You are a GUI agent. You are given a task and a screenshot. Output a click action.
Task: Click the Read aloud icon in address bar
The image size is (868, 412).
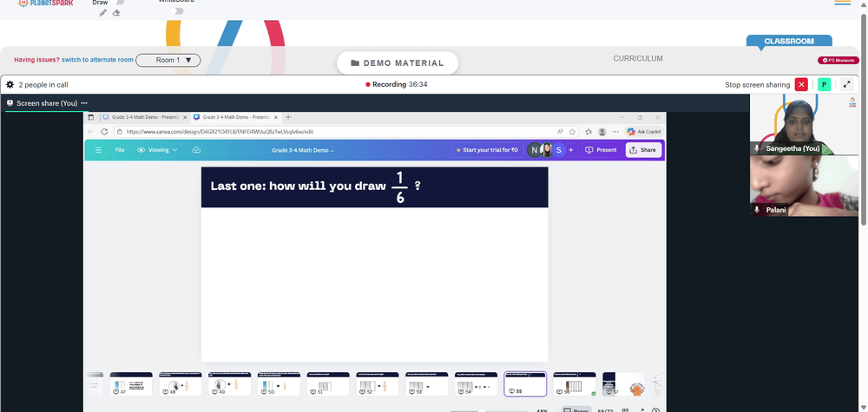560,132
